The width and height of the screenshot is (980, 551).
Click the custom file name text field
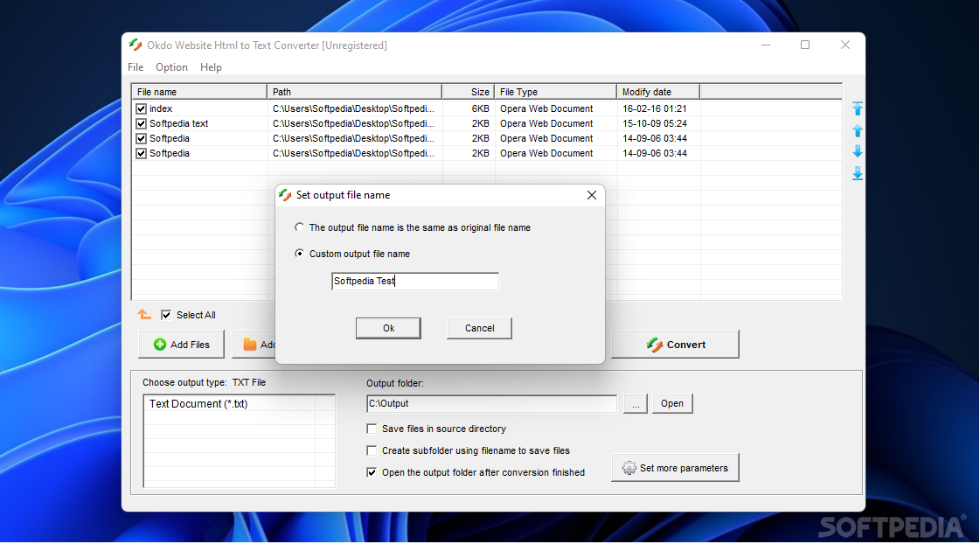click(x=415, y=282)
